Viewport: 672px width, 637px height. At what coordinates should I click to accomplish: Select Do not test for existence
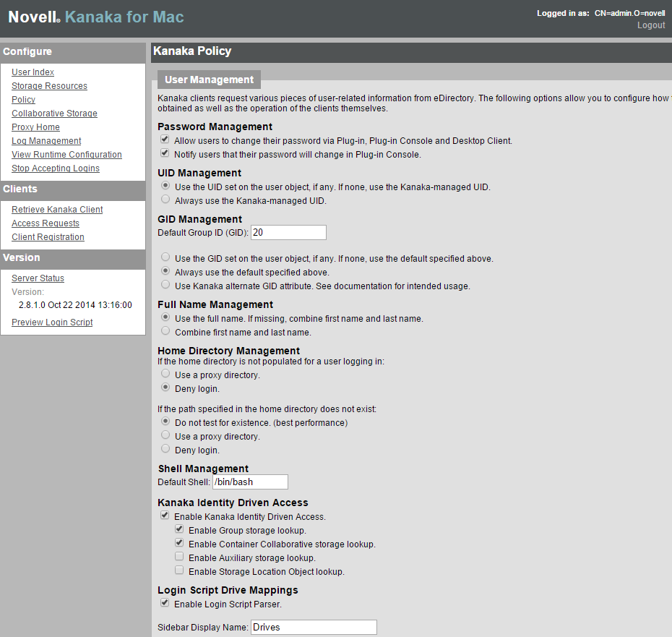tap(165, 422)
